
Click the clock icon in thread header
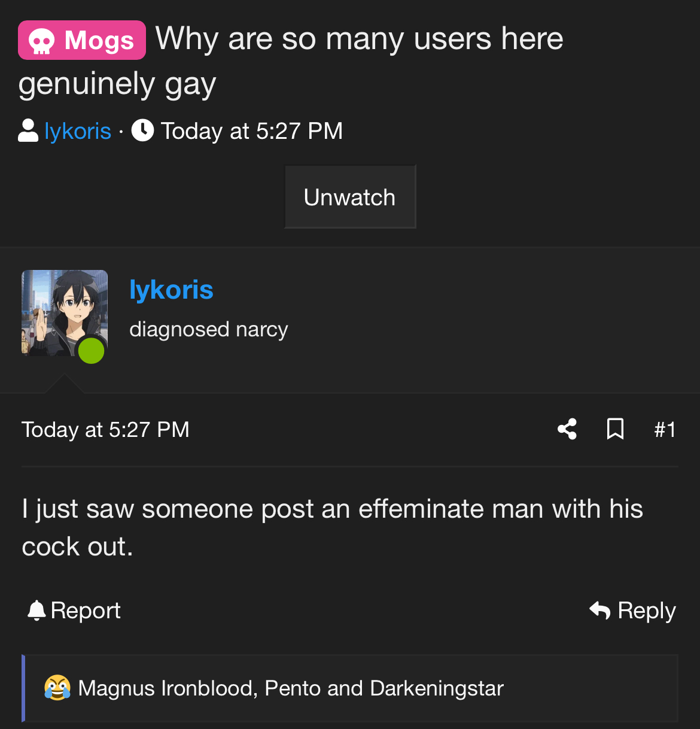point(142,130)
